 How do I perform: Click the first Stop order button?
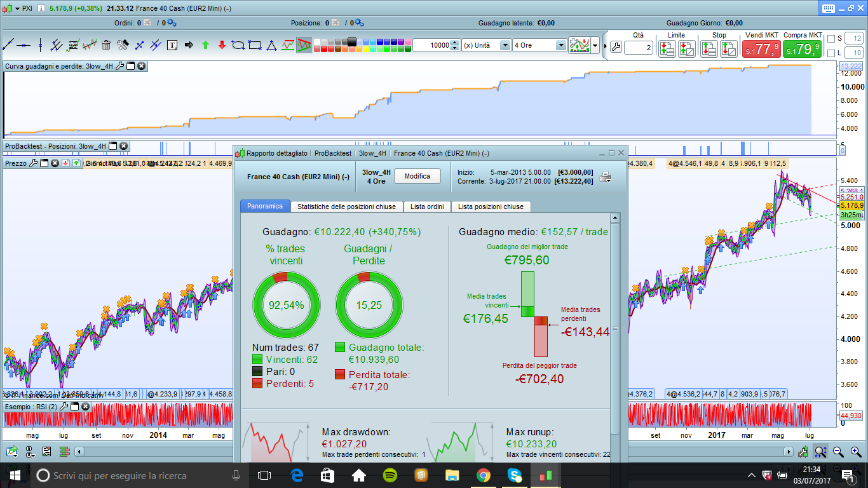click(x=709, y=48)
